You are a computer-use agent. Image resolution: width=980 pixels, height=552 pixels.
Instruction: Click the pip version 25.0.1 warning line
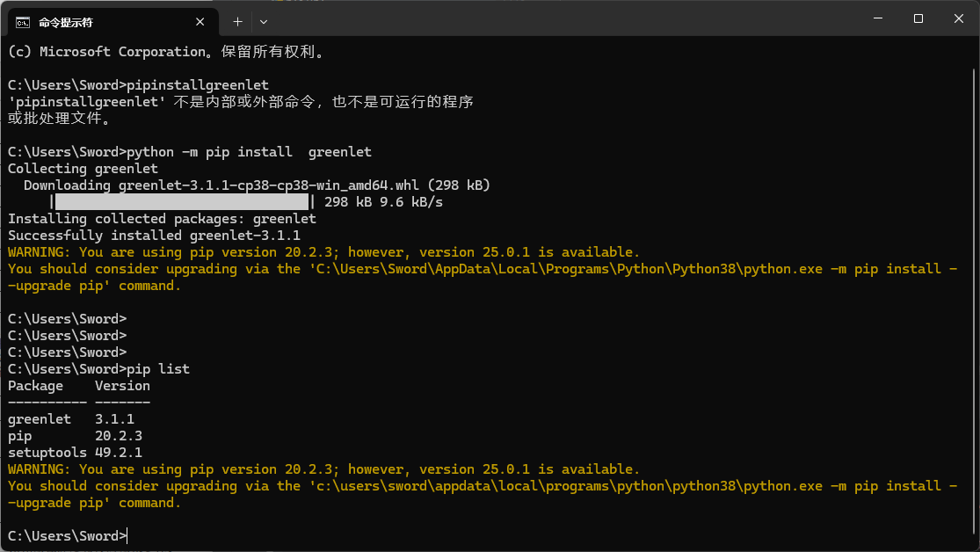pos(321,251)
